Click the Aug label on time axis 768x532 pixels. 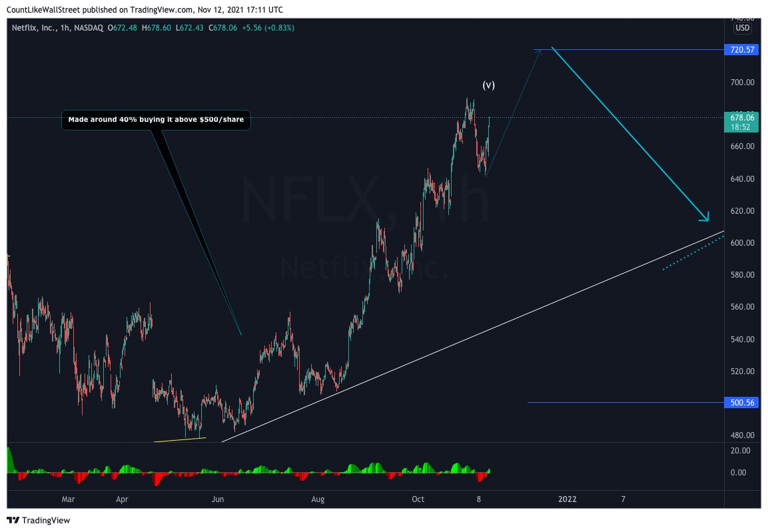coord(318,499)
